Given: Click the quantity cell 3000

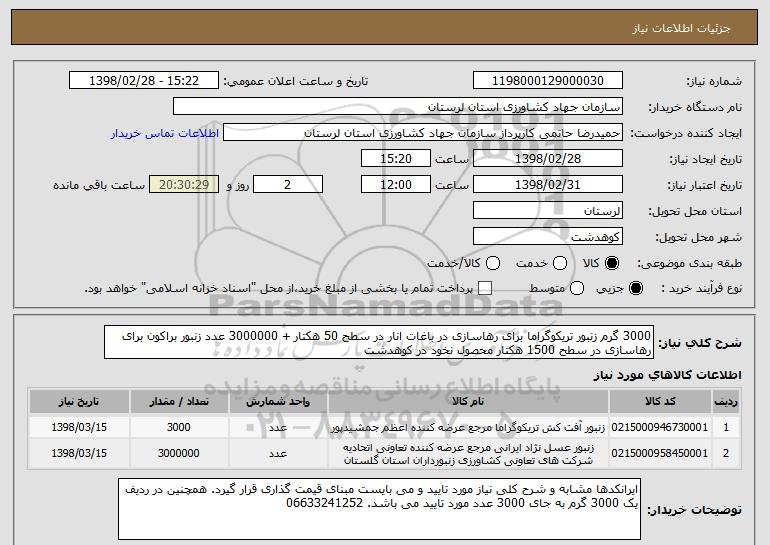Looking at the screenshot, I should pyautogui.click(x=179, y=427).
